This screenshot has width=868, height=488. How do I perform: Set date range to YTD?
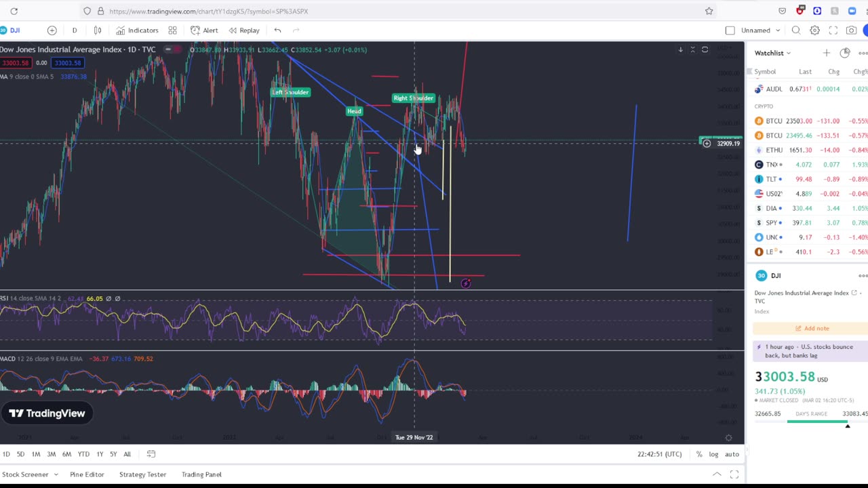coord(83,454)
